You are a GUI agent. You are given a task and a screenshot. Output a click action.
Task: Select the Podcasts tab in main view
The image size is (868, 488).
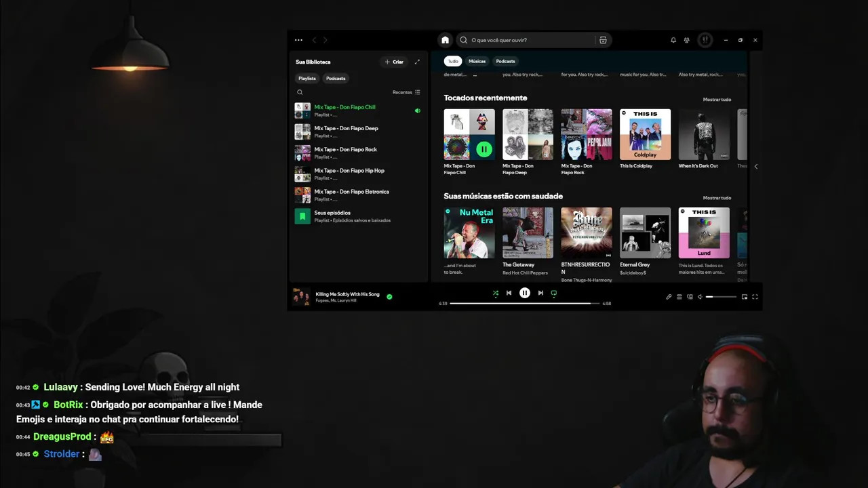tap(505, 61)
